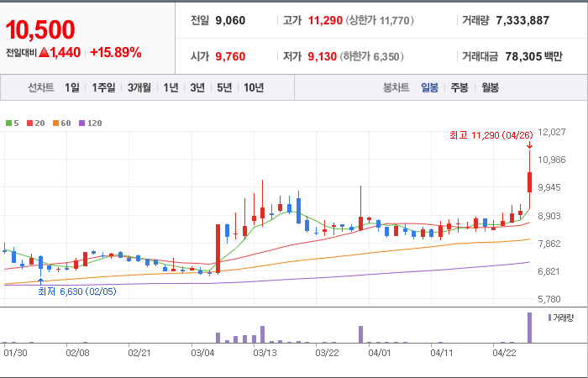Switch chart to 1년 range
This screenshot has height=378, width=588.
click(x=171, y=87)
